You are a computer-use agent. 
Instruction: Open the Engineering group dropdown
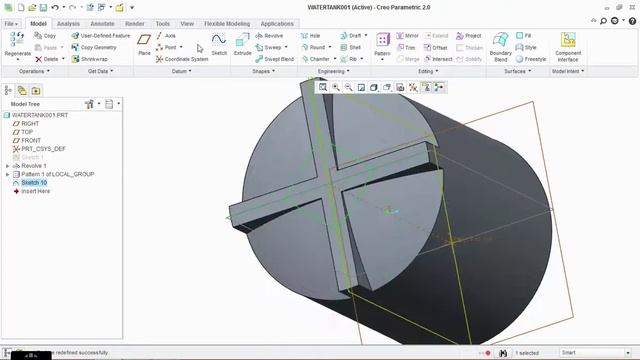point(333,71)
